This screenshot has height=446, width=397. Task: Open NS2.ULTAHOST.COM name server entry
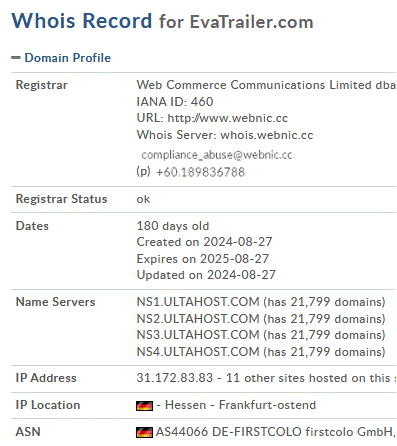pyautogui.click(x=198, y=319)
